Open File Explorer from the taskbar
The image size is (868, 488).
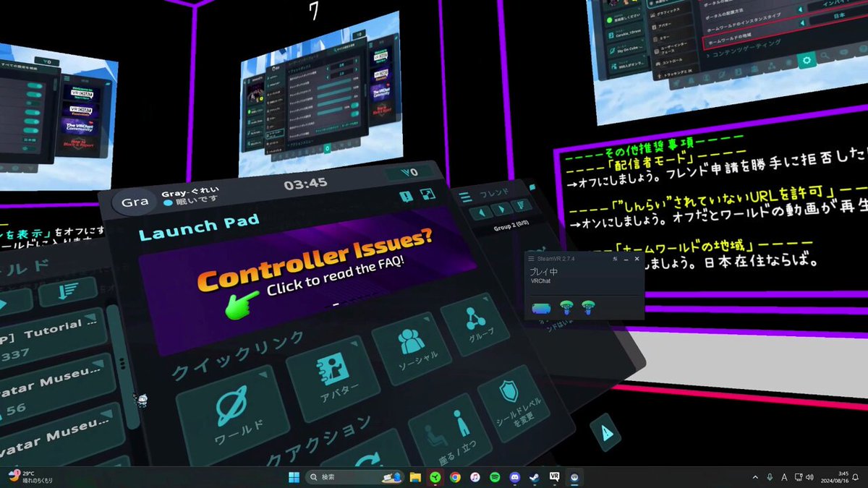pos(415,477)
